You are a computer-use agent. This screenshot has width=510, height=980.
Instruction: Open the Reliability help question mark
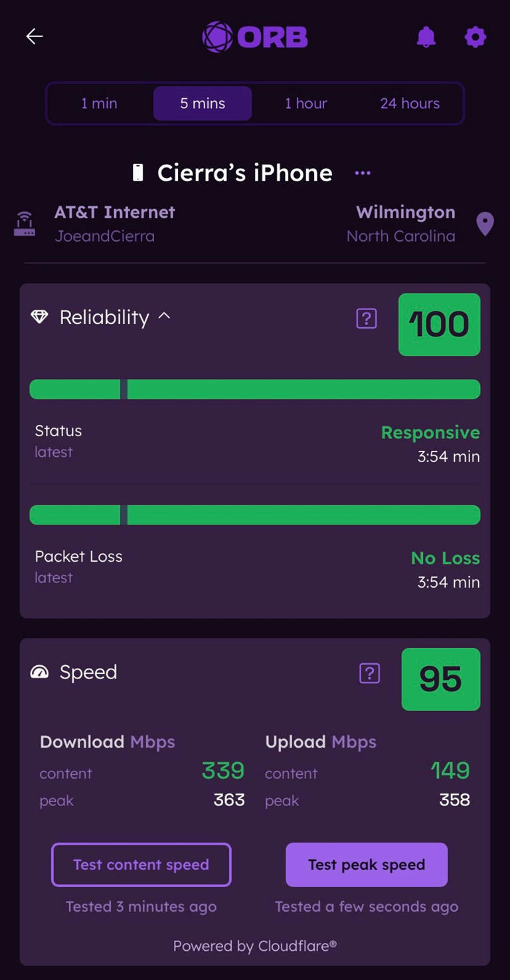pyautogui.click(x=367, y=319)
